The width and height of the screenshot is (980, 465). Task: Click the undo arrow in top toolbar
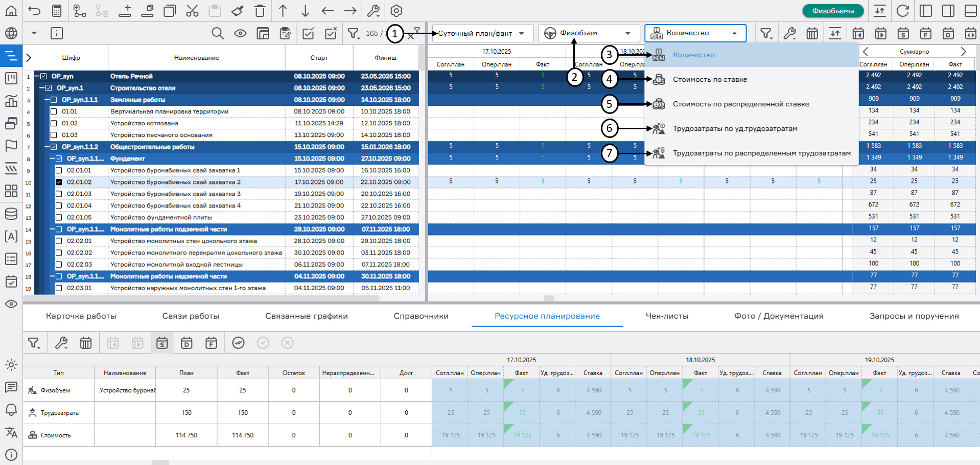pyautogui.click(x=34, y=11)
